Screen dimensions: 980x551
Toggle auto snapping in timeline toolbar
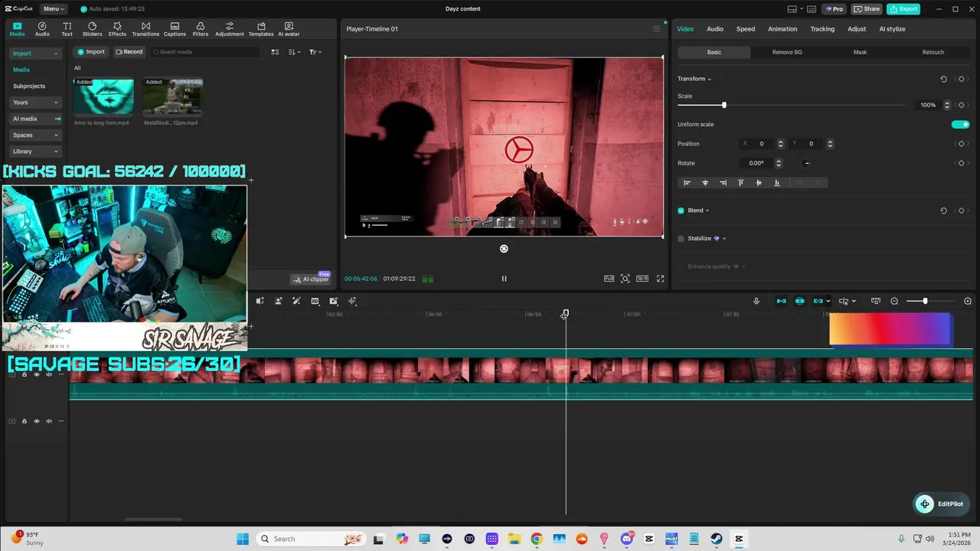tap(800, 302)
